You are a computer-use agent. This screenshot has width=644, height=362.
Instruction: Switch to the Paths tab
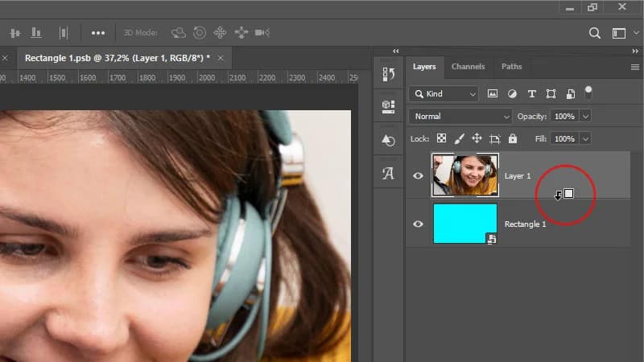511,67
